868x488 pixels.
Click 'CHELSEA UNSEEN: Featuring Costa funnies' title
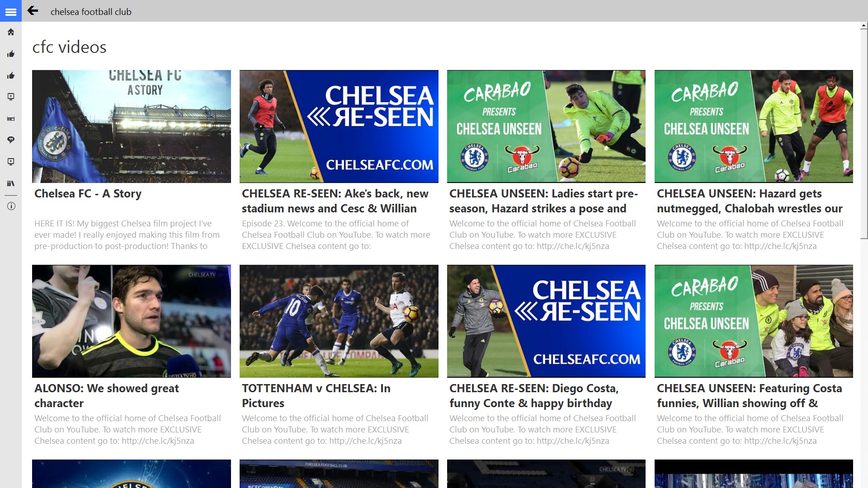coord(749,395)
